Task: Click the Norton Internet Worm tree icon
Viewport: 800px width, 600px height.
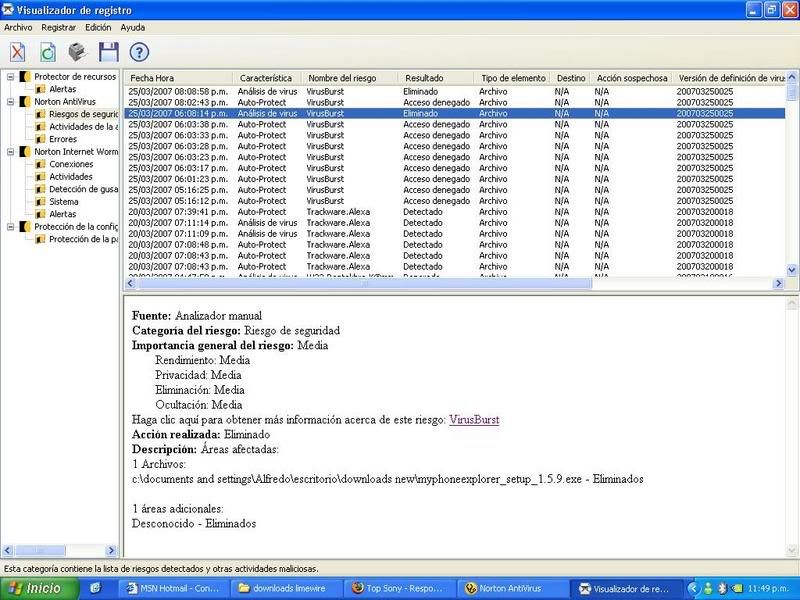Action: point(25,152)
